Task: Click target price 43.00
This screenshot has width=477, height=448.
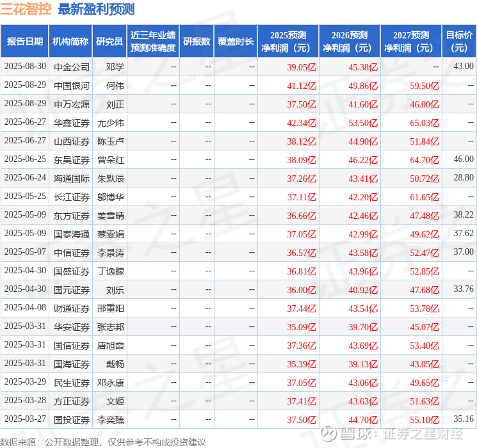Action: (x=464, y=66)
